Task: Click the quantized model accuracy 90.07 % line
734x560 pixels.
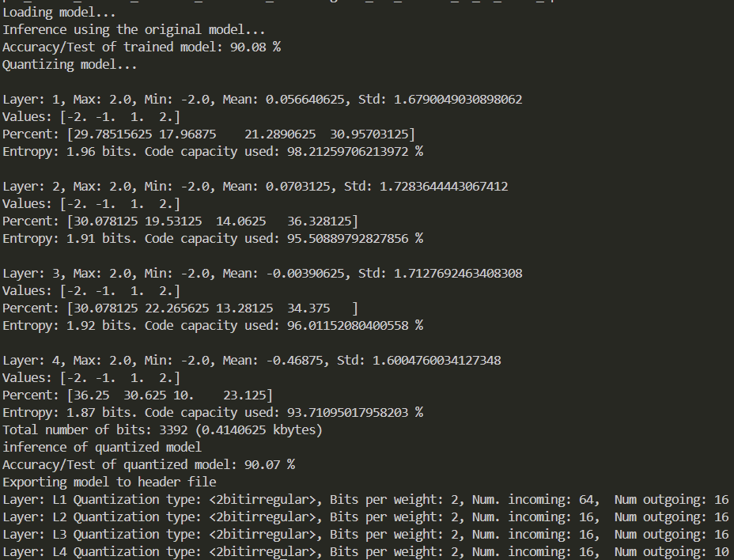Action: (149, 465)
